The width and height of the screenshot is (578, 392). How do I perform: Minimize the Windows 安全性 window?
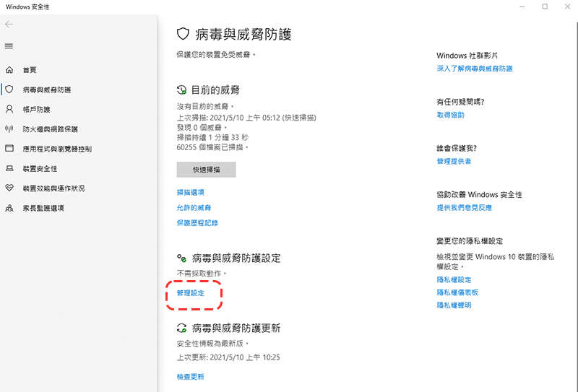522,6
